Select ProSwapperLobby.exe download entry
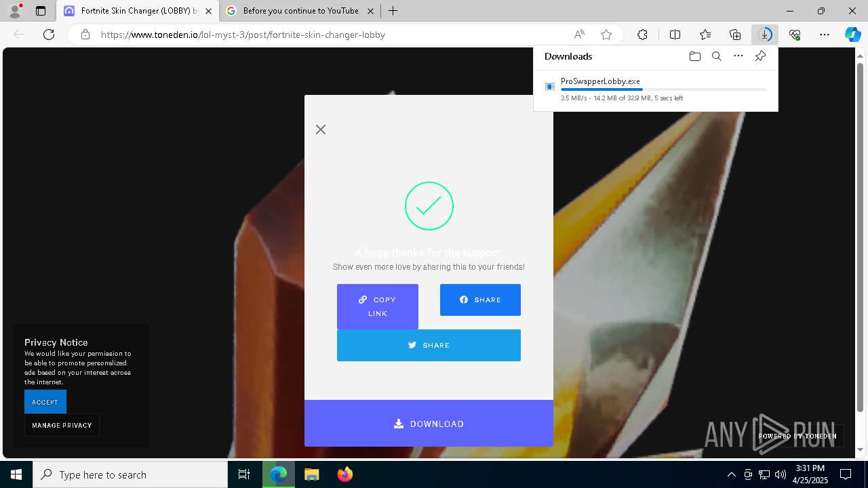Image resolution: width=868 pixels, height=488 pixels. click(x=655, y=89)
